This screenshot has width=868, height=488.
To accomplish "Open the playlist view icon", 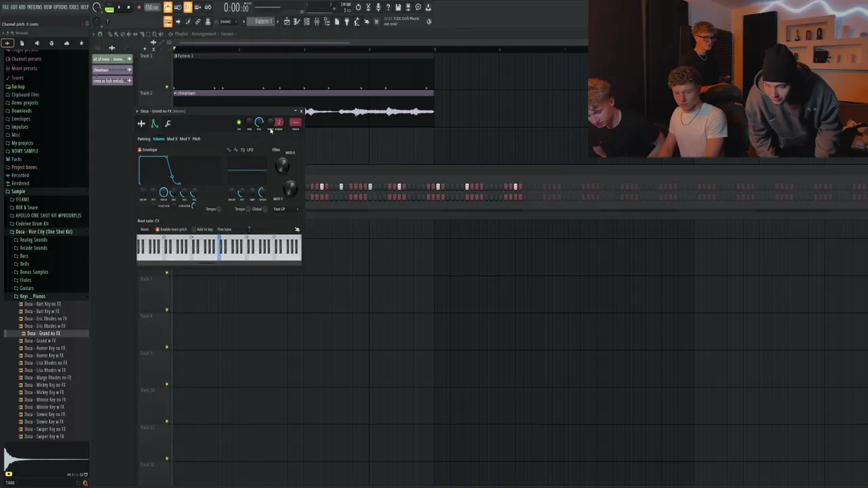I will coord(287,21).
